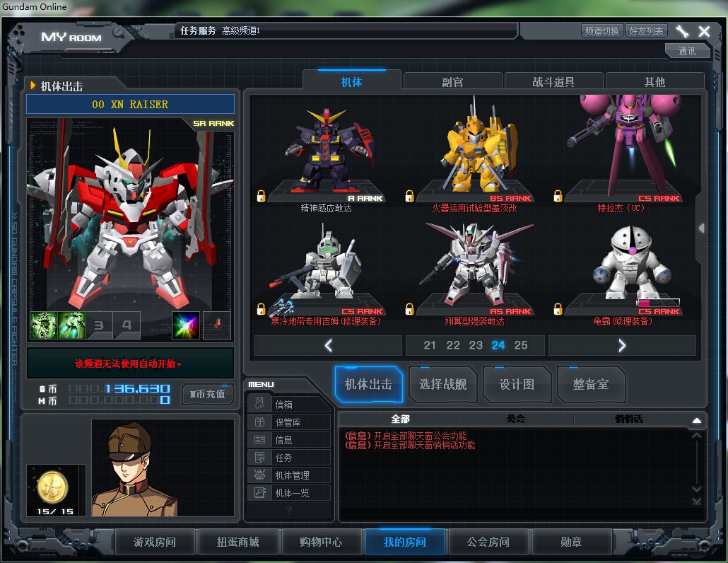Click the 机体出击 button
728x563 pixels.
(x=369, y=384)
